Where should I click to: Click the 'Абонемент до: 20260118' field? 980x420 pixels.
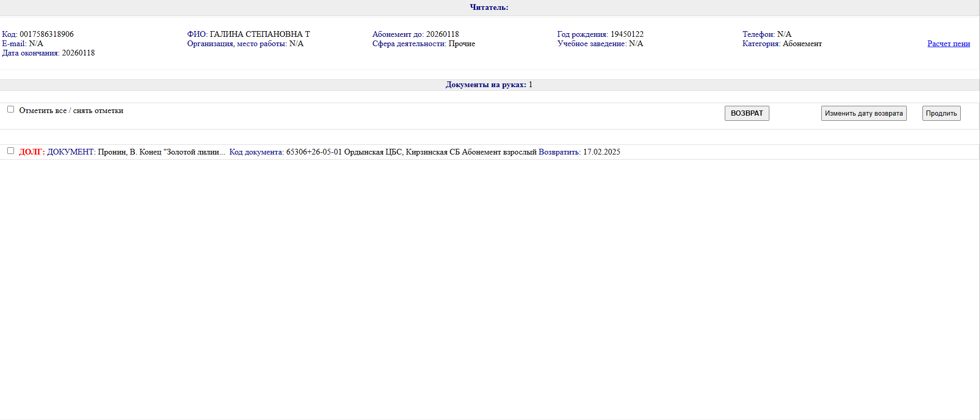pos(415,34)
